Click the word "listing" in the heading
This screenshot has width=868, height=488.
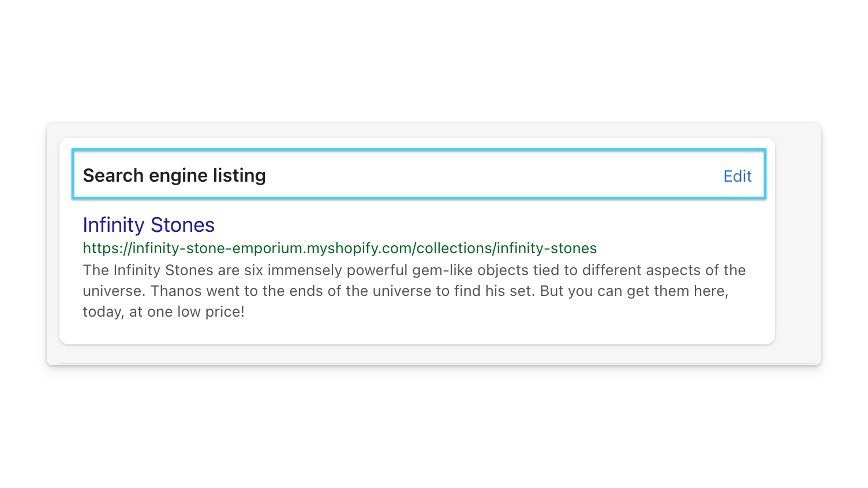239,175
